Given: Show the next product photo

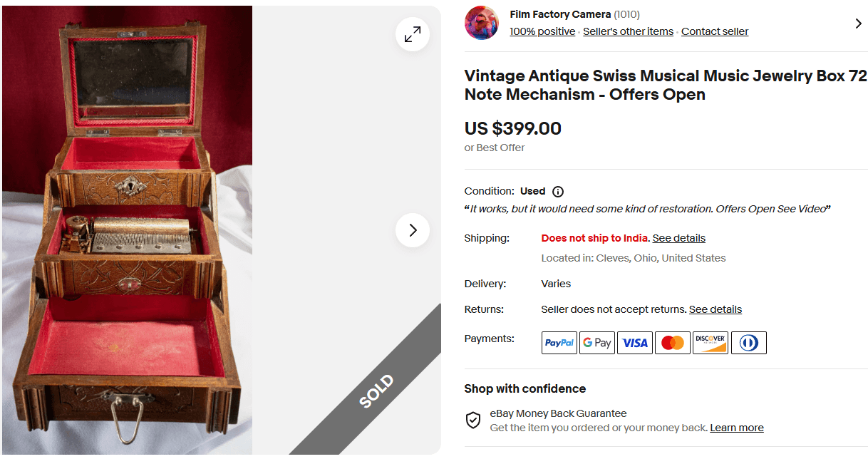Looking at the screenshot, I should [413, 230].
